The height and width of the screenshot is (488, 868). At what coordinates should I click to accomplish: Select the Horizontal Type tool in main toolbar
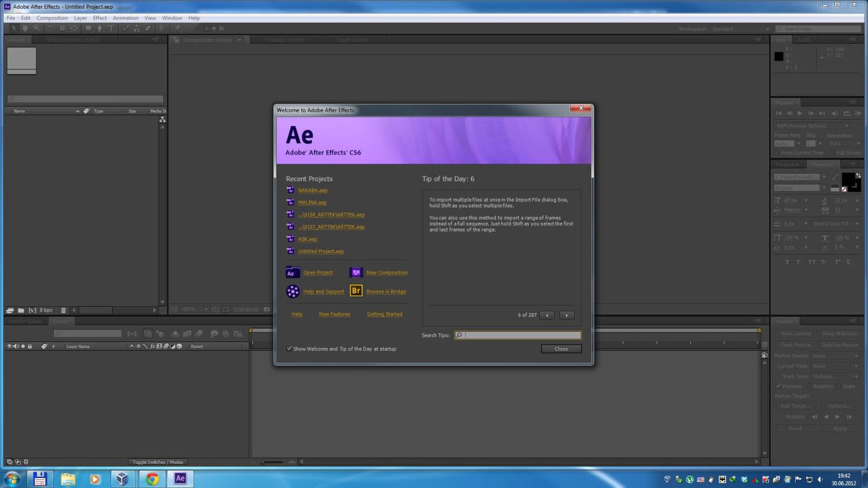click(111, 28)
